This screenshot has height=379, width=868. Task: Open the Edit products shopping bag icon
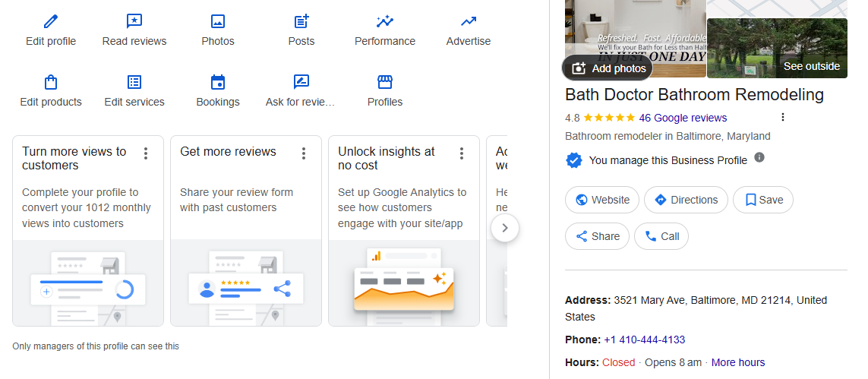pyautogui.click(x=51, y=83)
